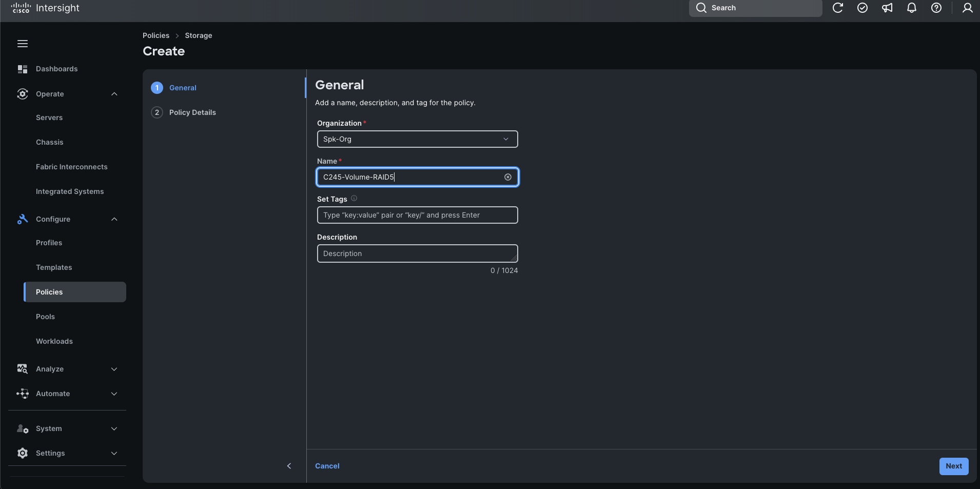Image resolution: width=980 pixels, height=489 pixels.
Task: Click the refresh icon in top bar
Action: [838, 8]
